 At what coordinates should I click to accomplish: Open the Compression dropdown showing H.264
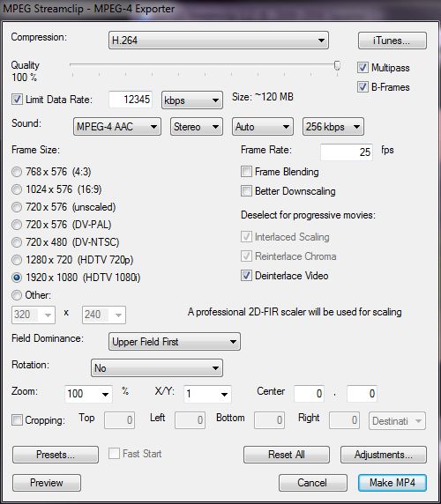(219, 41)
